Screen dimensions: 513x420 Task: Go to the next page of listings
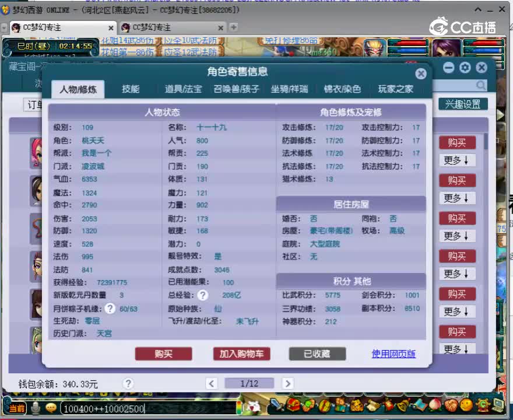[x=287, y=383]
